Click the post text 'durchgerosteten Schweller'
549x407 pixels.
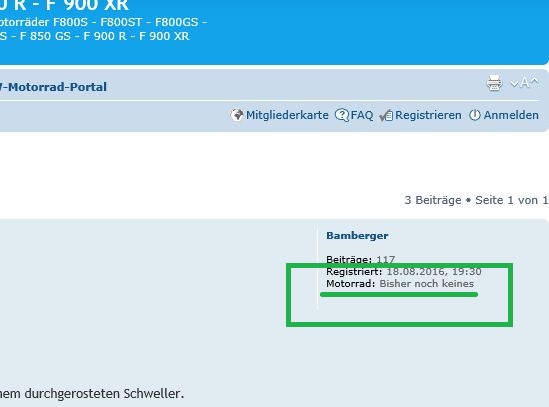tap(104, 394)
